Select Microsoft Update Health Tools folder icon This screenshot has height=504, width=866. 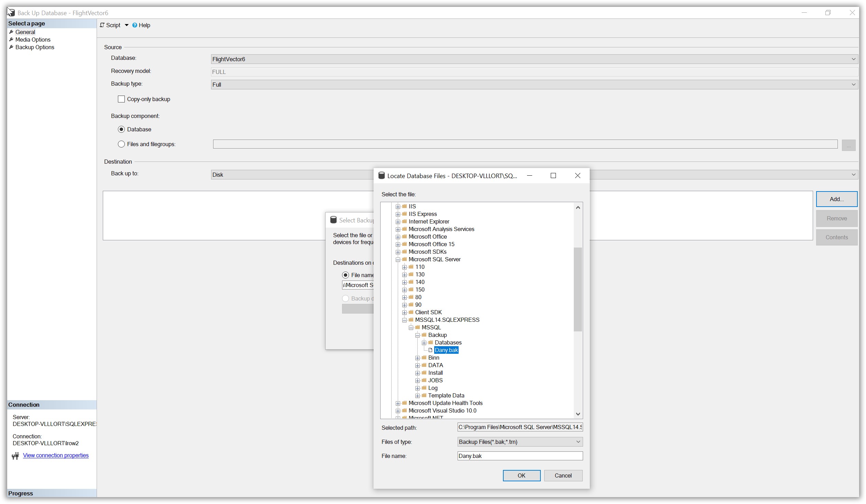(404, 403)
